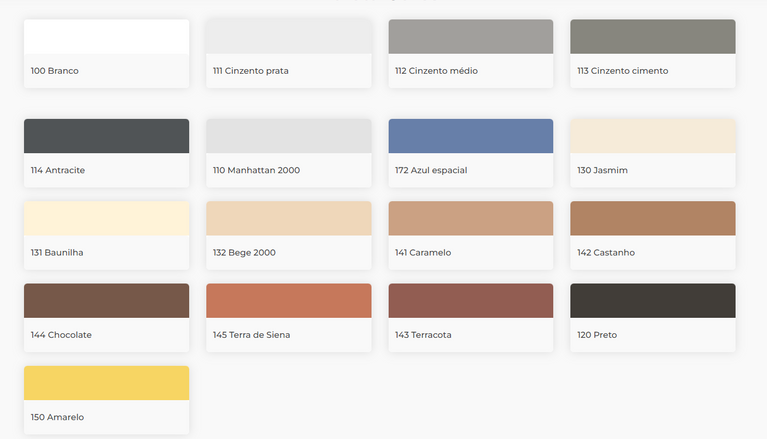The height and width of the screenshot is (439, 767).
Task: Pick the 130 Jasmim color swatch
Action: coord(652,136)
